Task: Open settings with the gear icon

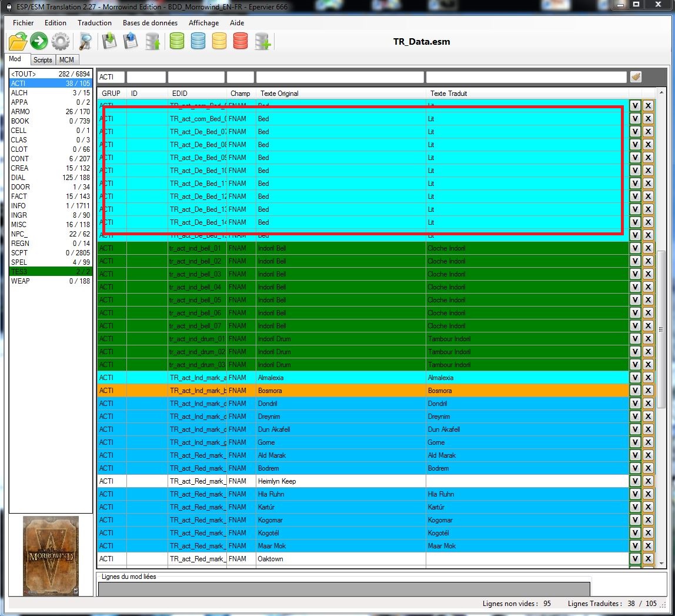Action: [x=60, y=42]
